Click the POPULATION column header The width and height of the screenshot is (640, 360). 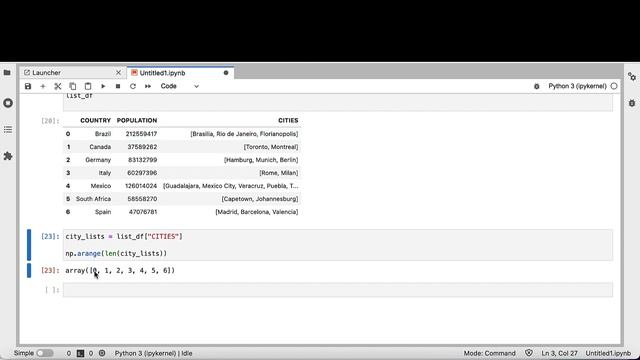137,120
